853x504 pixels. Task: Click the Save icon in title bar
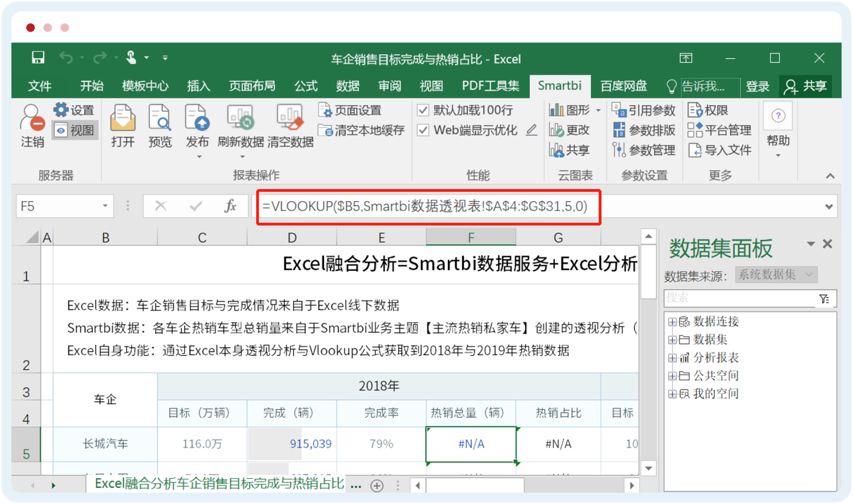[38, 58]
